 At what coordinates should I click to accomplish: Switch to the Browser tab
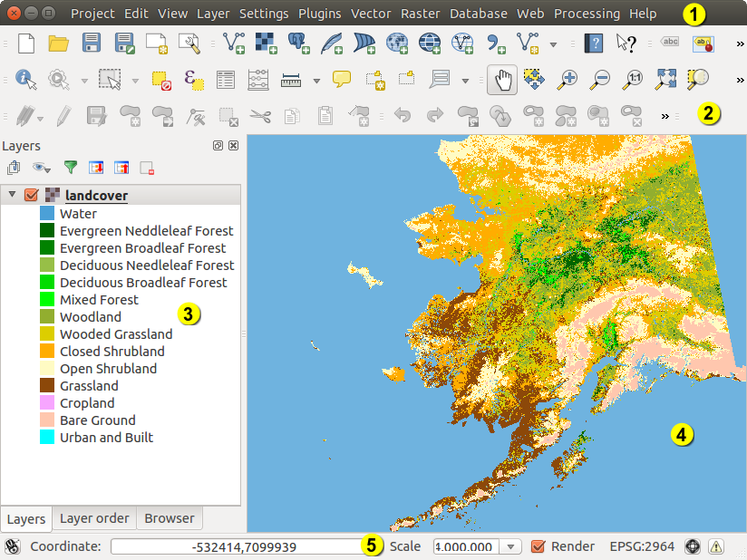170,518
